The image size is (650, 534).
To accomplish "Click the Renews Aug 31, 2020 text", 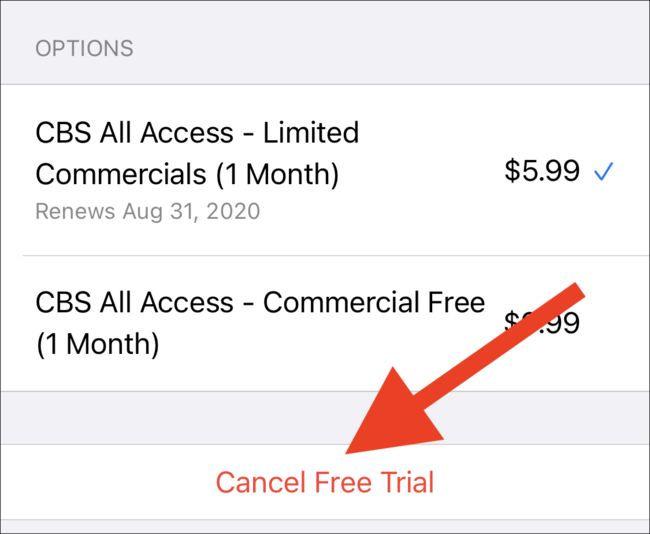I will [x=148, y=211].
